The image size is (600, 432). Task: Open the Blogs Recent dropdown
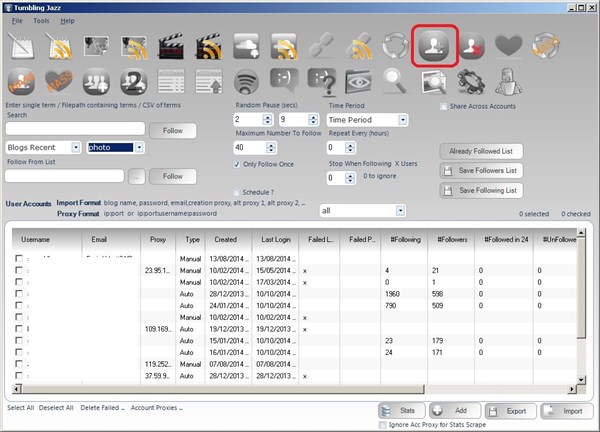[76, 147]
